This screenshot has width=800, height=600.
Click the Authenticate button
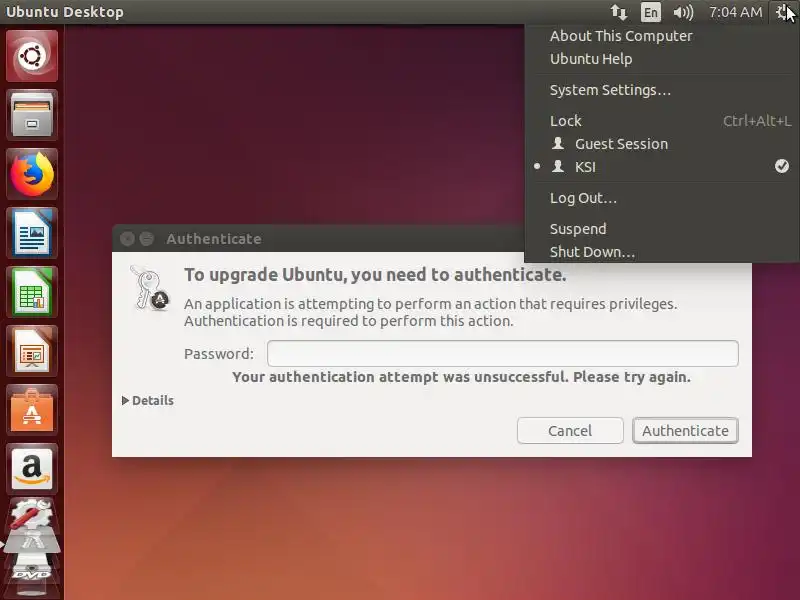coord(685,431)
